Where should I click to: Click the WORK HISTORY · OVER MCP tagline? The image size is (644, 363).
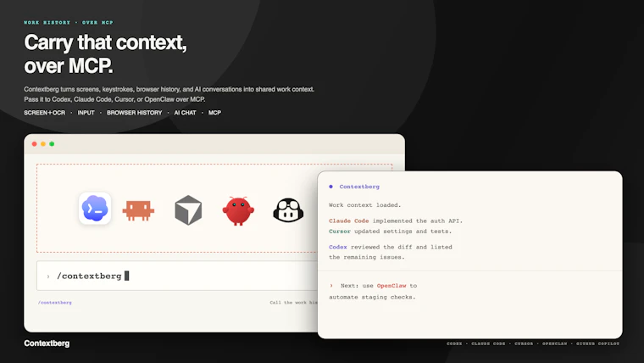point(68,23)
